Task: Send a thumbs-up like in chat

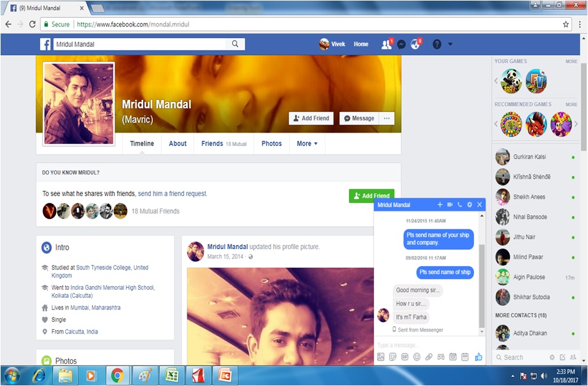Action: pos(478,357)
